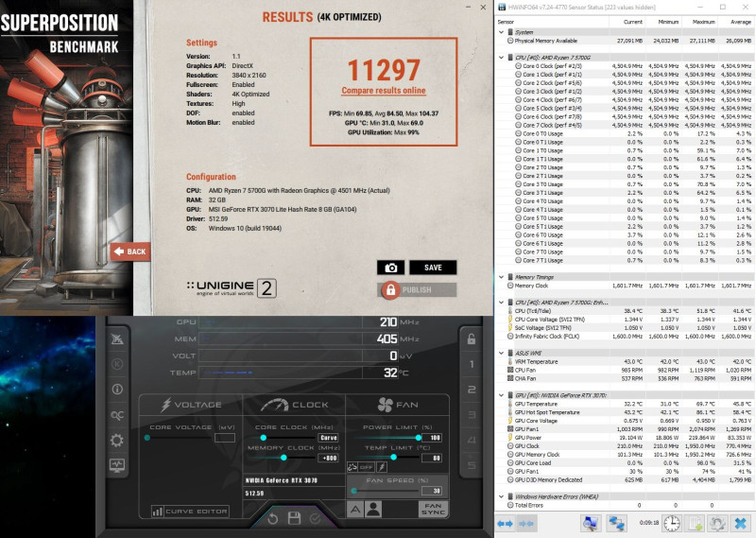Image resolution: width=756 pixels, height=538 pixels.
Task: Click the HWiNFO expand-columns blue arrows icon
Action: (505, 524)
